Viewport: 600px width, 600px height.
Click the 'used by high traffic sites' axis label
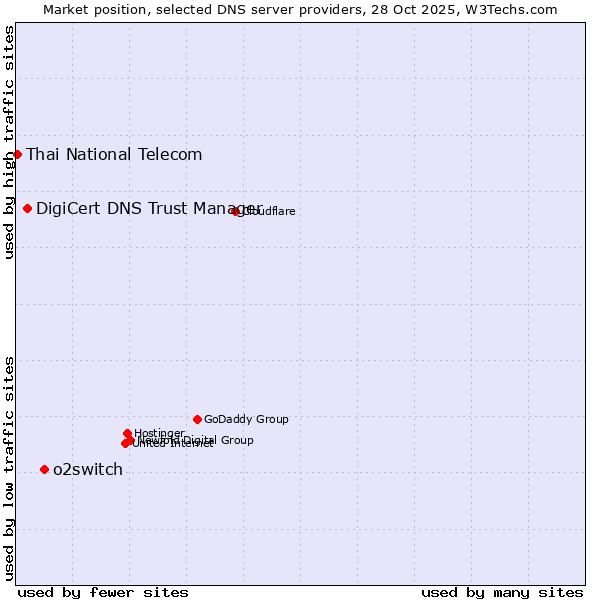click(x=9, y=143)
